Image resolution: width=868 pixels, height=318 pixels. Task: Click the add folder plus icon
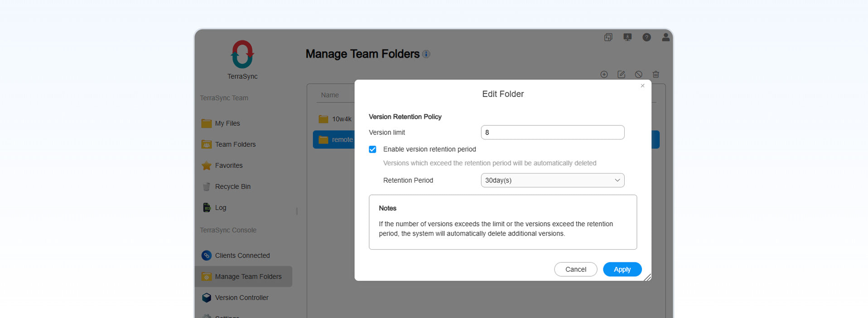(x=604, y=75)
